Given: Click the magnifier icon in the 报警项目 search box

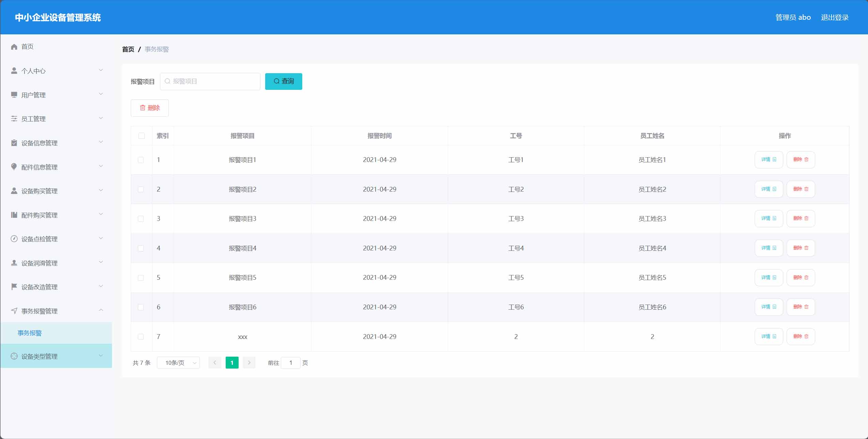Looking at the screenshot, I should point(167,81).
